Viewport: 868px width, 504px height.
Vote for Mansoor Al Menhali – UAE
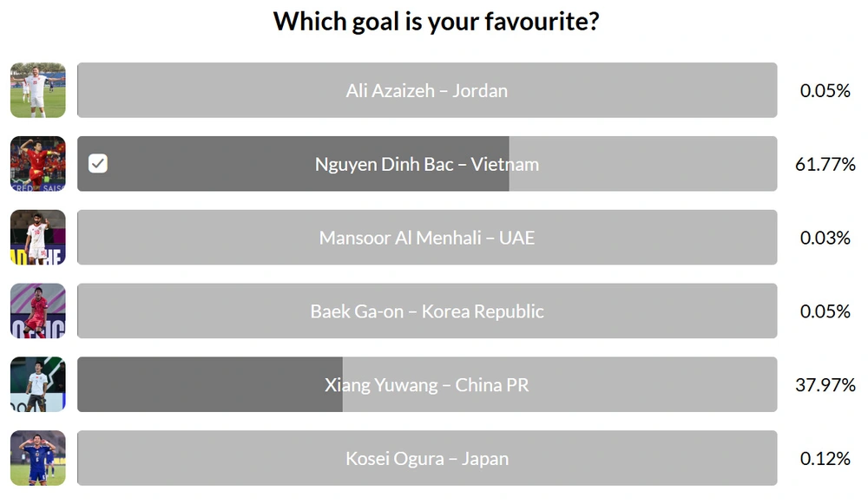click(426, 238)
